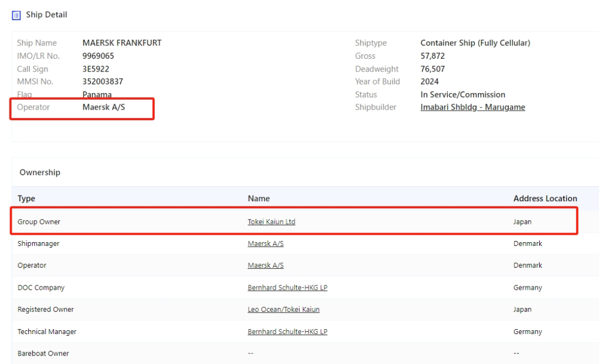This screenshot has height=364, width=599.
Task: Open the Leo Ocean/Tokei Kaiun registered owner link
Action: 283,310
